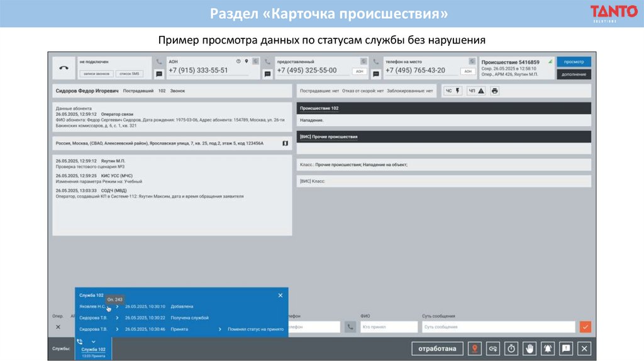Print the incident card

494,91
